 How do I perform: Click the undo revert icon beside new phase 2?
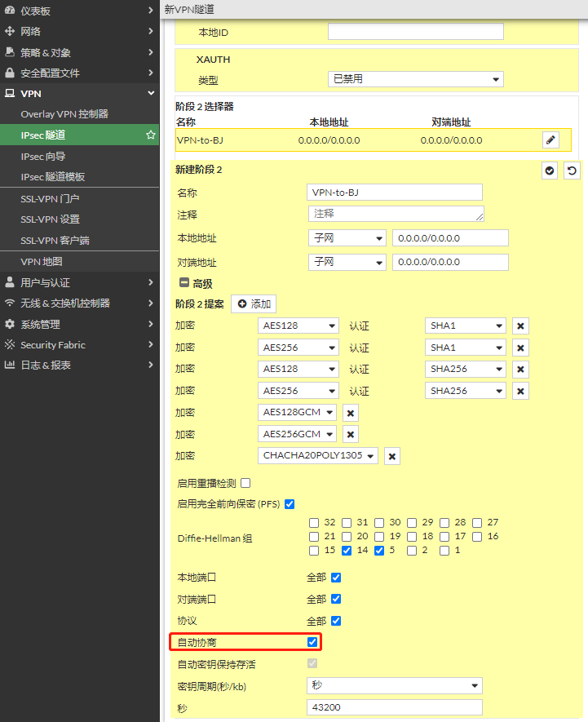572,171
